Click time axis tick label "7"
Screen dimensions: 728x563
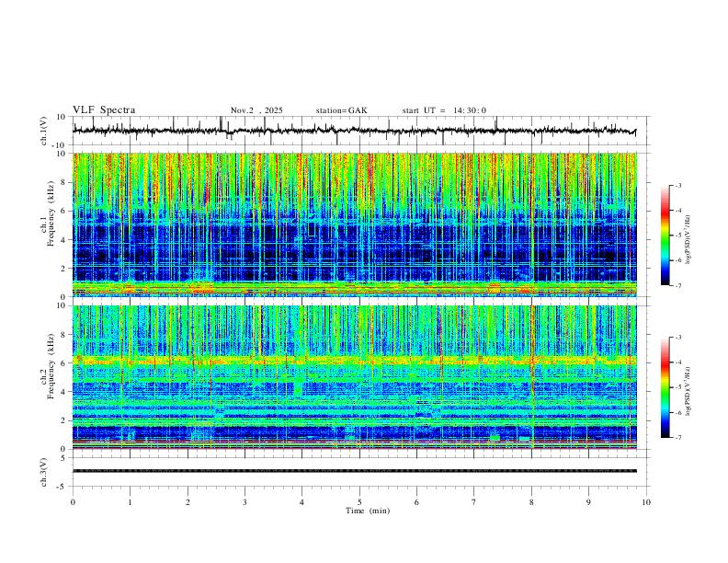(x=474, y=502)
